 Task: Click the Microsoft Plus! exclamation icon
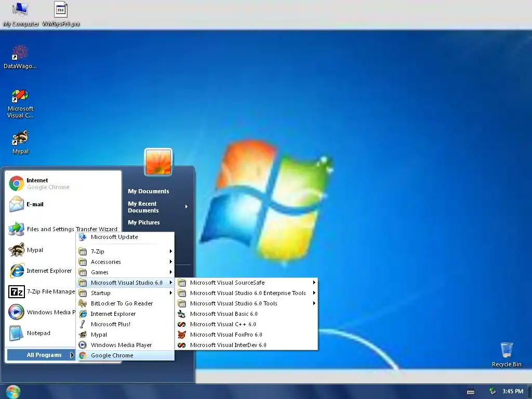click(83, 324)
